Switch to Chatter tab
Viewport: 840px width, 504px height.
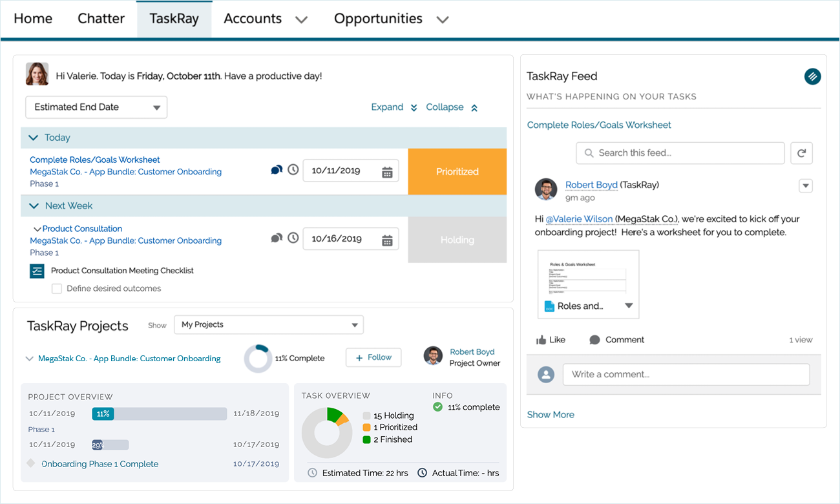[101, 19]
